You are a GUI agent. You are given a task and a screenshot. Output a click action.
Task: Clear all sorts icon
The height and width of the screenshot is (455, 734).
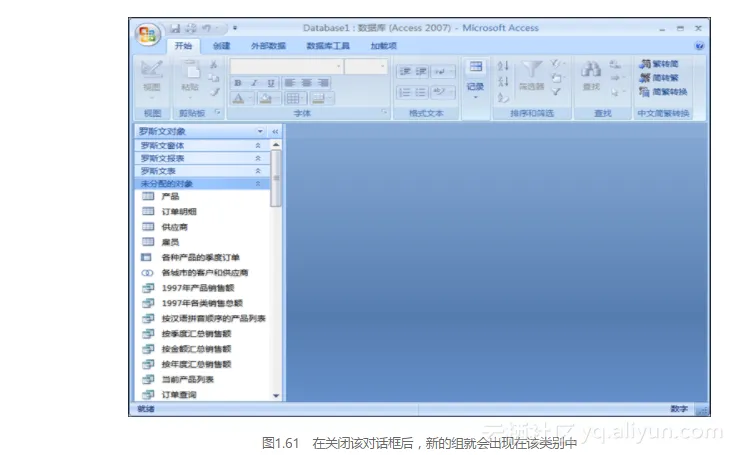503,97
